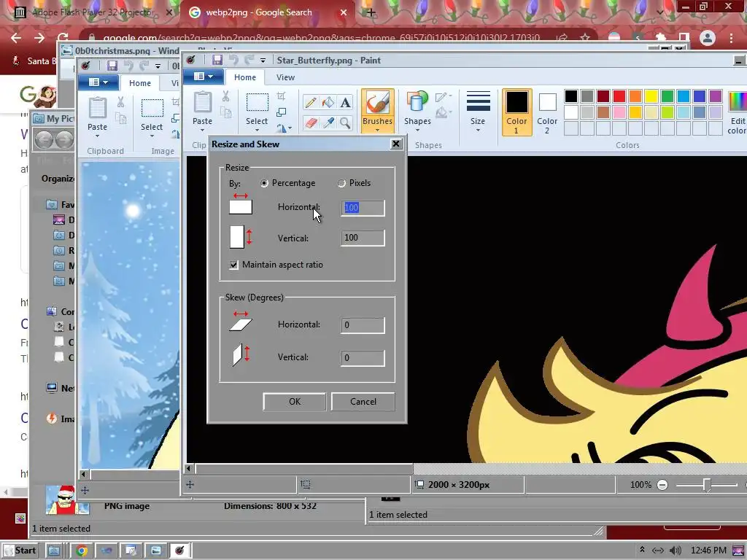Click the Chrome bookmark star icon
Viewport: 747px width, 560px height.
585,38
